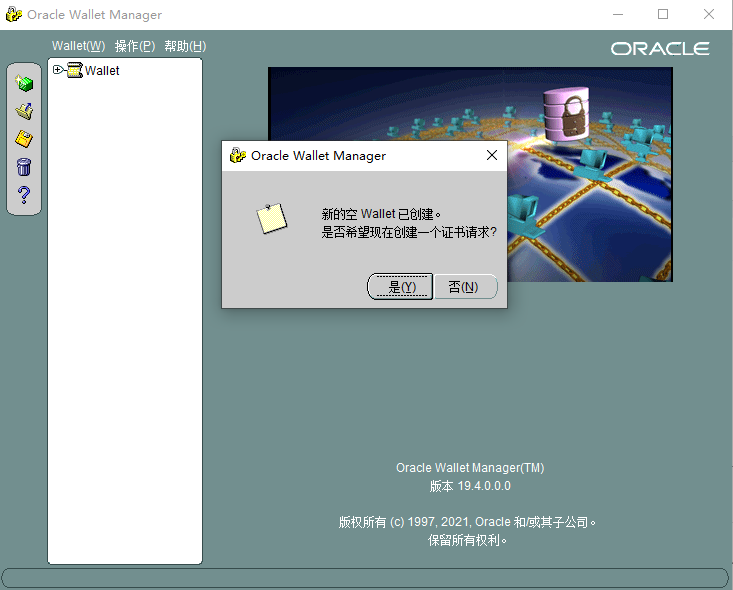Select the Wallet label in tree
The width and height of the screenshot is (733, 590).
pos(102,71)
